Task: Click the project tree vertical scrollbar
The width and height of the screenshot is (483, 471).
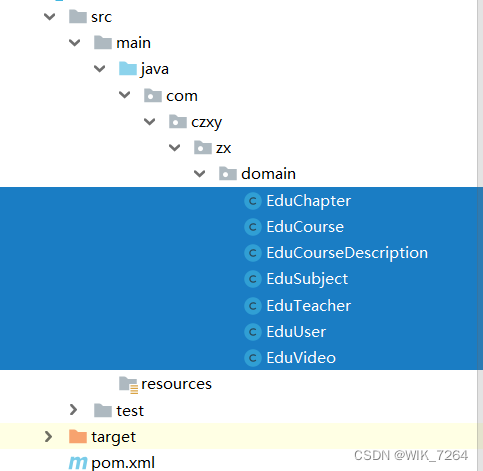Action: pos(480,235)
